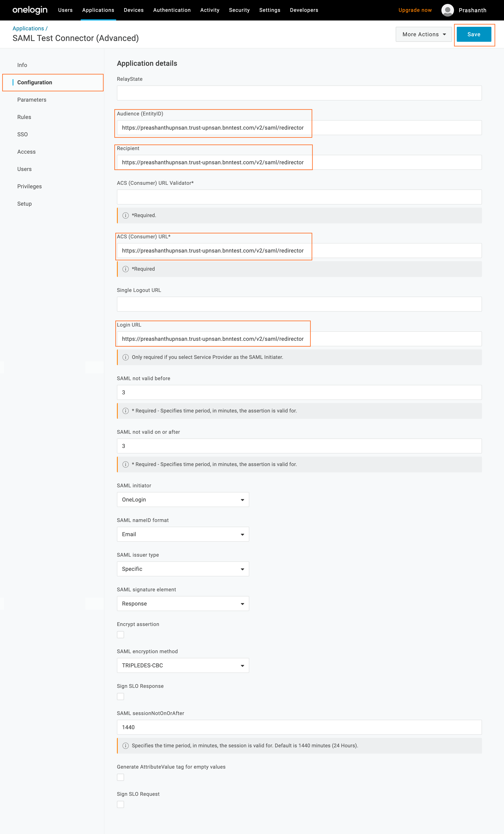Toggle the Sign SLO Response checkbox
Screen dimensions: 504x834
[120, 697]
